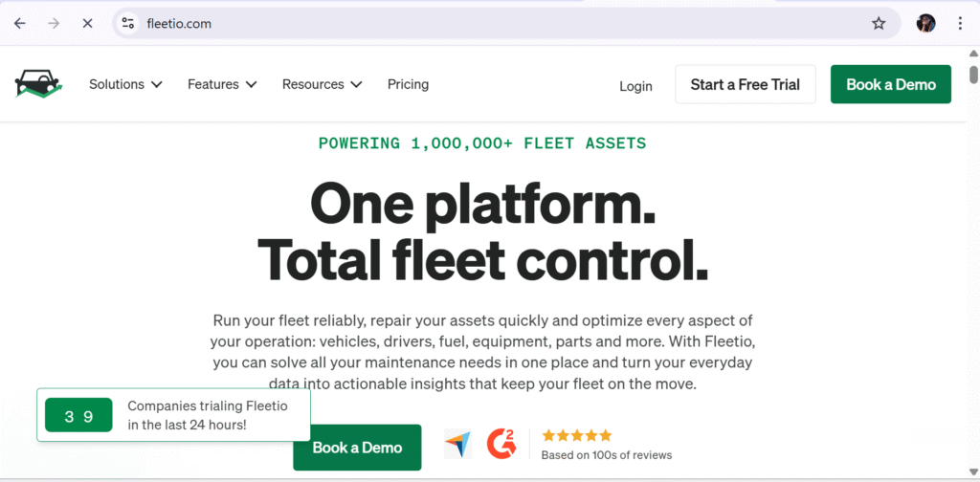
Task: Click the five-star rating icons
Action: [x=577, y=435]
